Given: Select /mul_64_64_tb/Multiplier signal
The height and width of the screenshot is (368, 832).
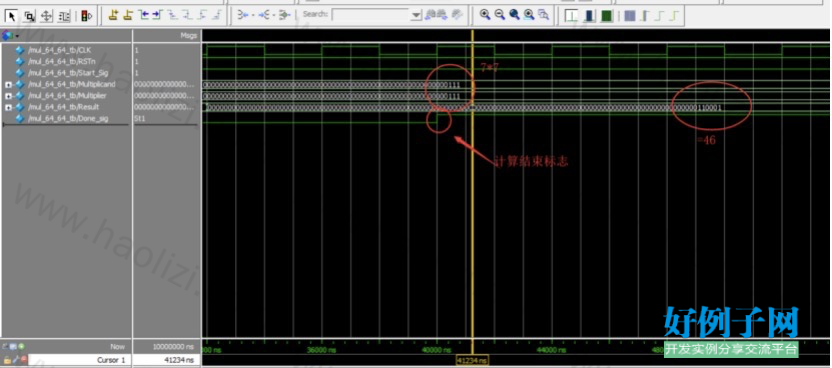Looking at the screenshot, I should 66,96.
